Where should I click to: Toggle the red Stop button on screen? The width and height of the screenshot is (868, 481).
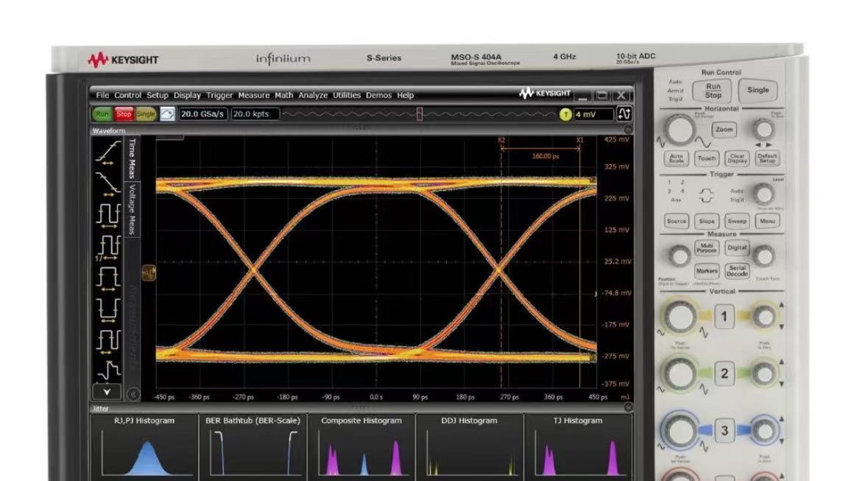(124, 114)
